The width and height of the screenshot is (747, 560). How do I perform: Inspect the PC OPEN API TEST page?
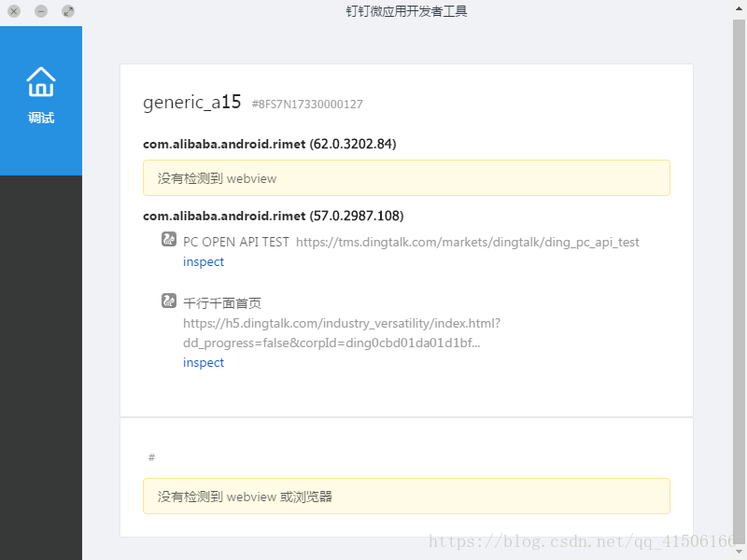(204, 262)
